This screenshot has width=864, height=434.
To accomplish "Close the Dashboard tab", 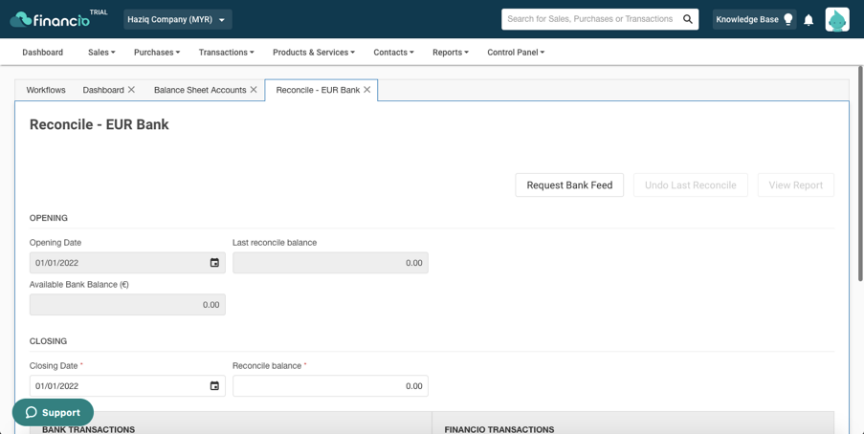I will click(131, 90).
